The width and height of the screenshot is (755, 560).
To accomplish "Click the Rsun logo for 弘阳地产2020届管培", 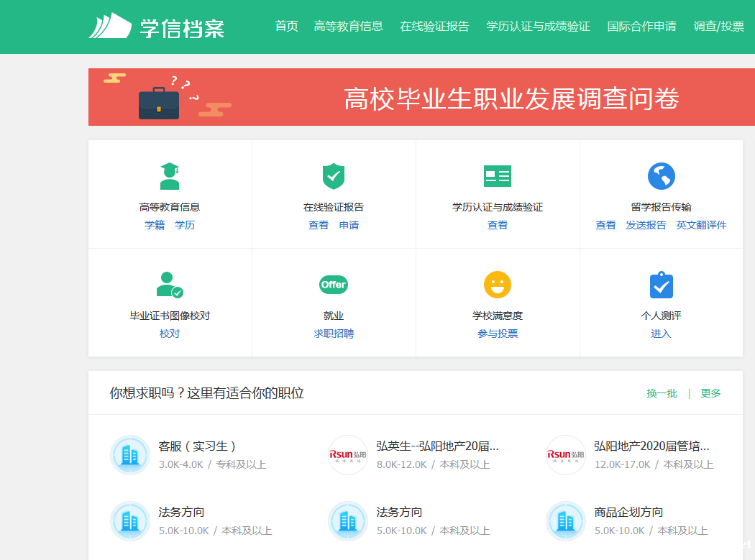I will 566,455.
